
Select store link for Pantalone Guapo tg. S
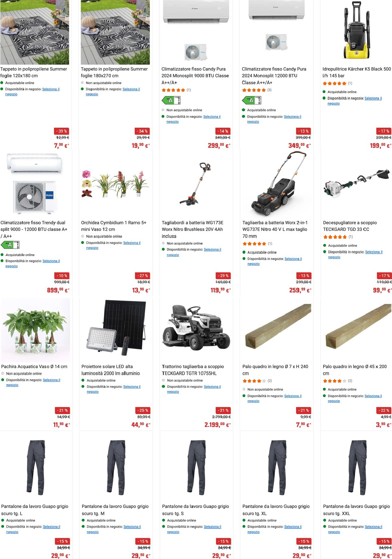[x=194, y=529]
